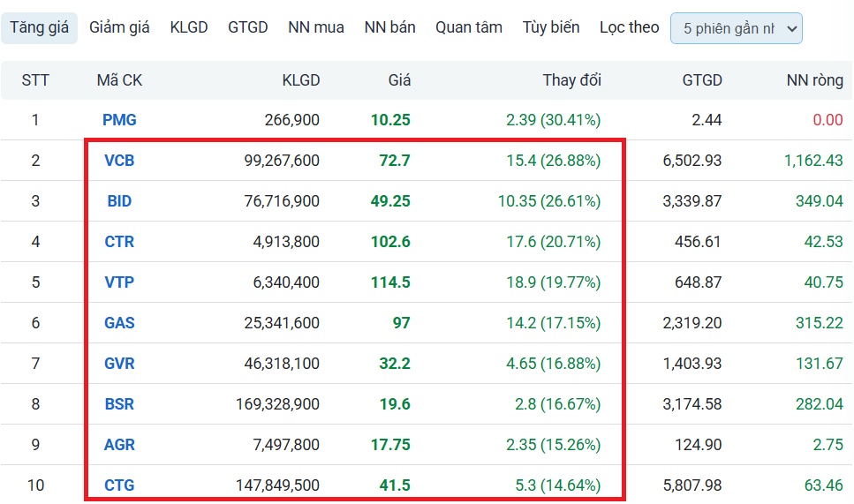Screen dimensions: 854x504
Task: Open the KLGD tab
Action: [x=189, y=27]
